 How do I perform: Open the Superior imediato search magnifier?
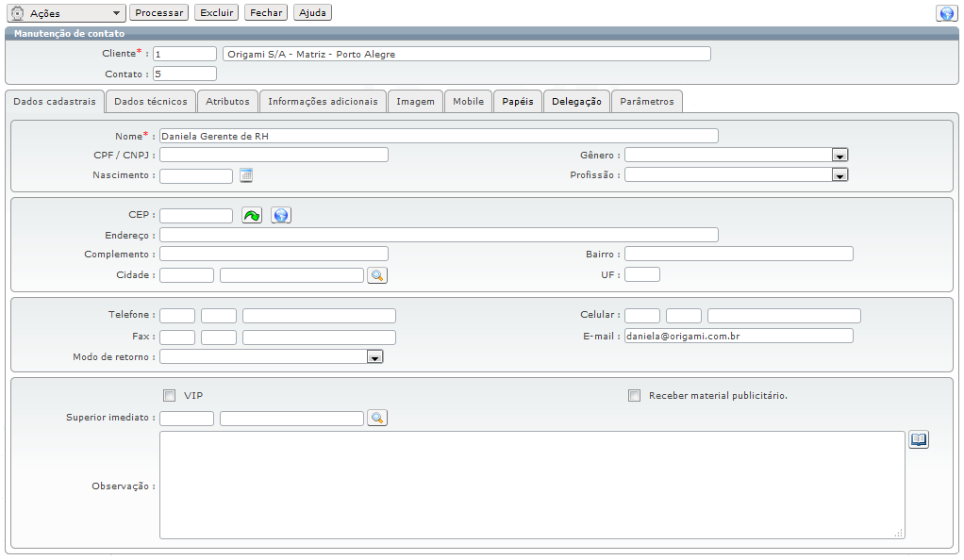[376, 417]
